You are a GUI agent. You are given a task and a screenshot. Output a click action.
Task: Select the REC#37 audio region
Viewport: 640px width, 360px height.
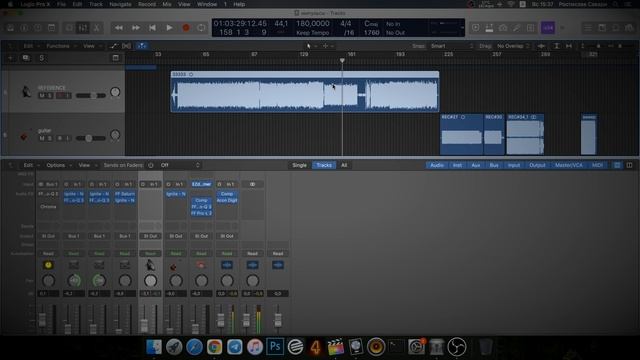coord(461,134)
